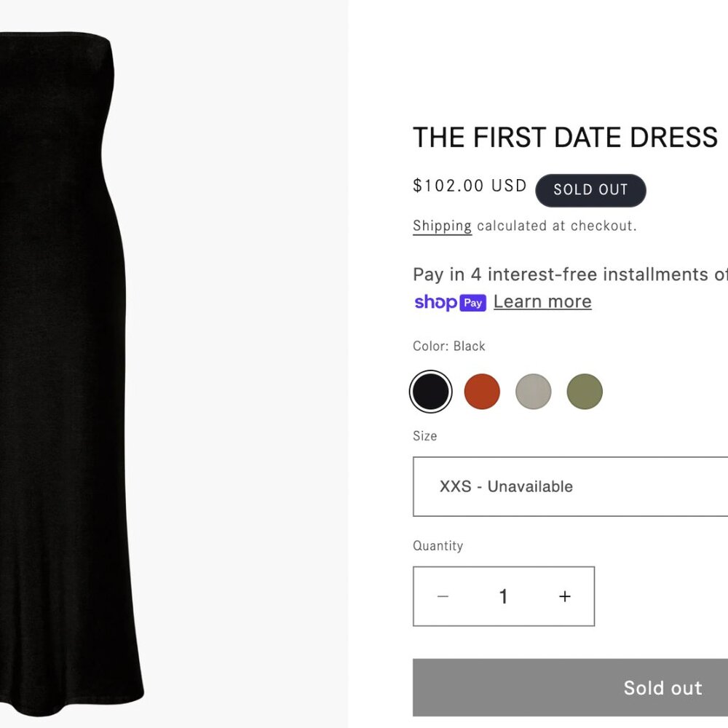This screenshot has height=728, width=728.
Task: Decrease quantity with the minus button
Action: pos(443,596)
